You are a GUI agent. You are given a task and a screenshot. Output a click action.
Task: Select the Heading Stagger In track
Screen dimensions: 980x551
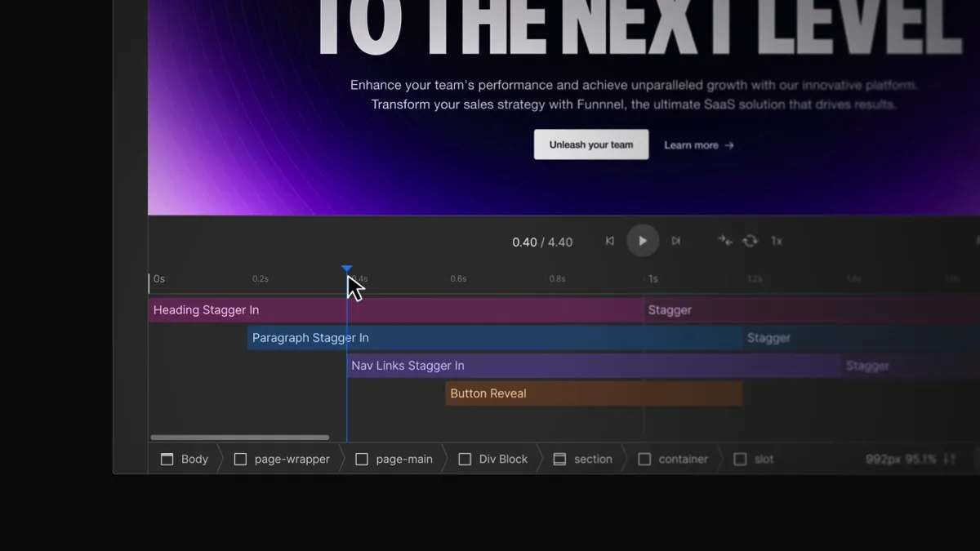(395, 310)
